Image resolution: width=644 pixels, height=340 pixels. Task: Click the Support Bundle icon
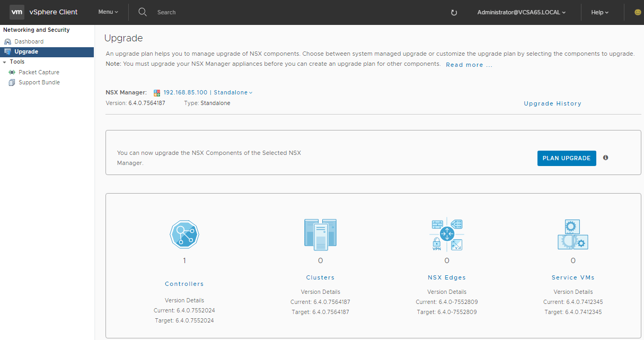[x=12, y=82]
